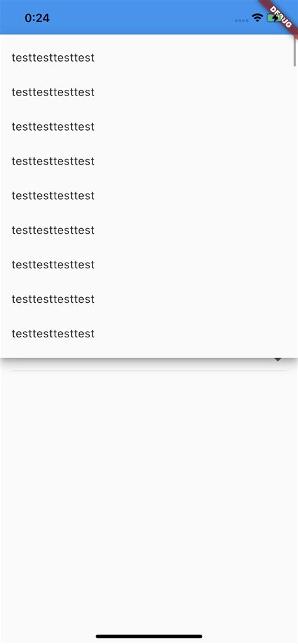Screen dimensions: 298x644
Task: Select the fourth testtesttesttest option
Action: coord(149,161)
